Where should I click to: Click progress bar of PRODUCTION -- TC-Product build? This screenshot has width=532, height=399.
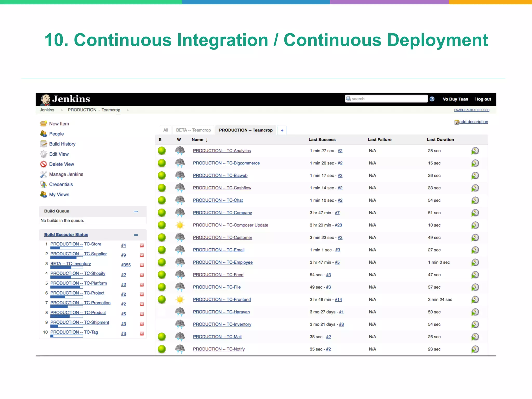pyautogui.click(x=66, y=317)
